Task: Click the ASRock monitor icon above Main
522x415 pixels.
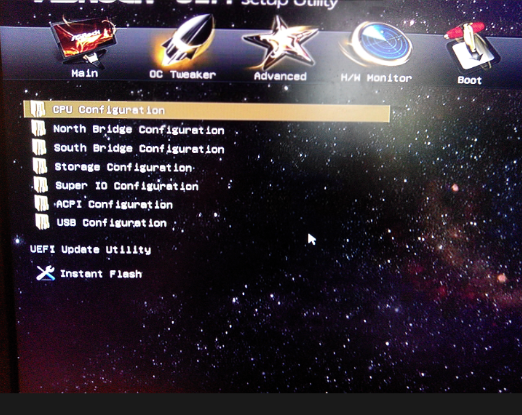Action: pos(83,42)
